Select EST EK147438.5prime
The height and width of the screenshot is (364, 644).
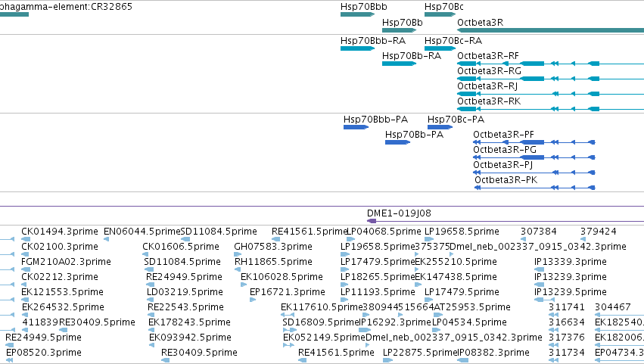pyautogui.click(x=456, y=277)
